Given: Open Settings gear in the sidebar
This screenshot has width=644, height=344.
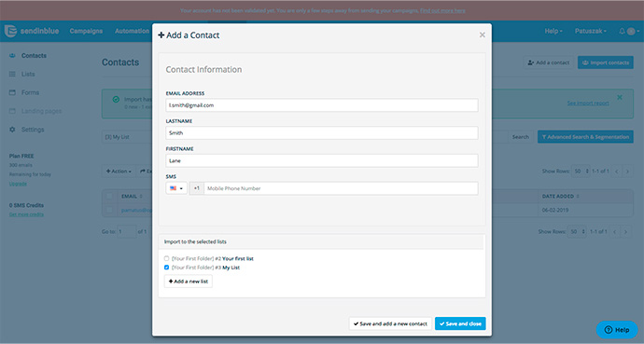Looking at the screenshot, I should 12,130.
